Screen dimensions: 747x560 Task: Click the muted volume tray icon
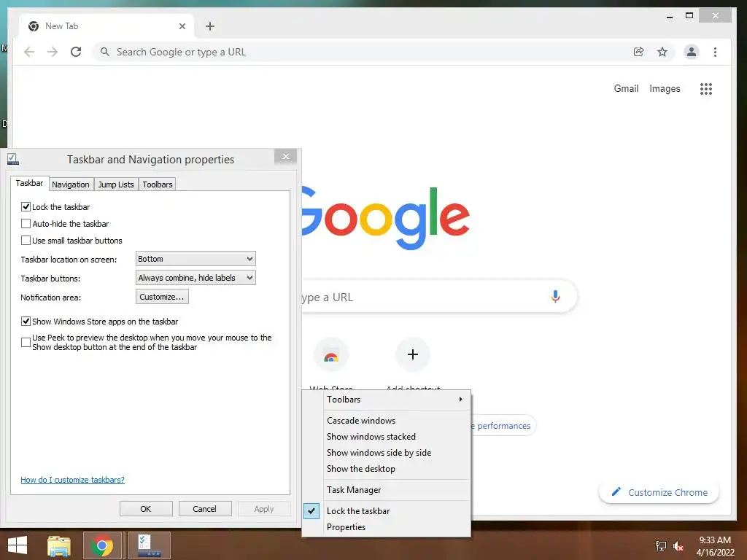[x=678, y=546]
